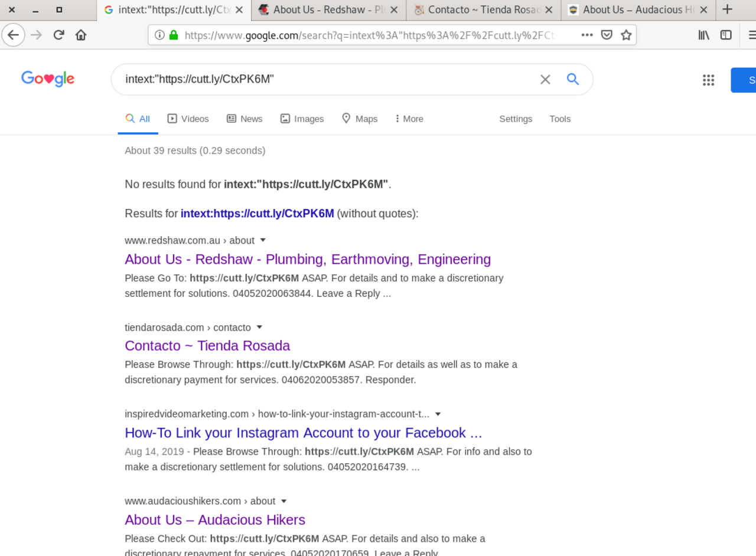Image resolution: width=756 pixels, height=556 pixels.
Task: Open search Settings menu
Action: point(516,119)
